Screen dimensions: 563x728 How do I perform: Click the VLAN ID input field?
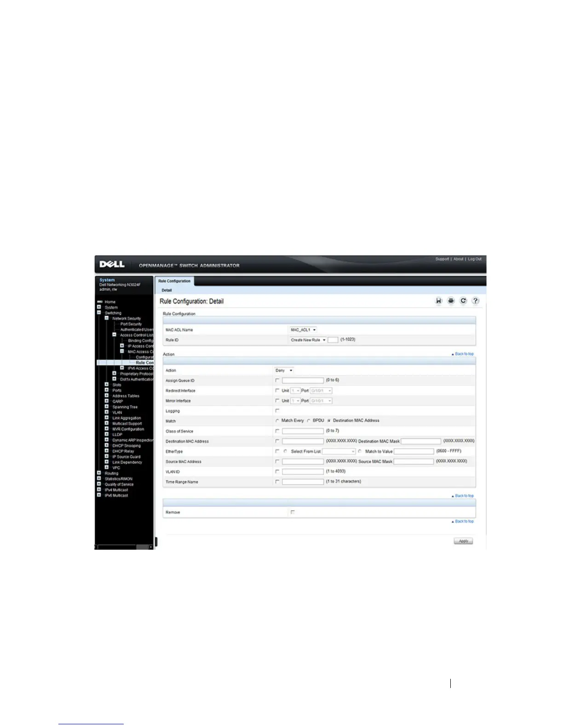(303, 472)
